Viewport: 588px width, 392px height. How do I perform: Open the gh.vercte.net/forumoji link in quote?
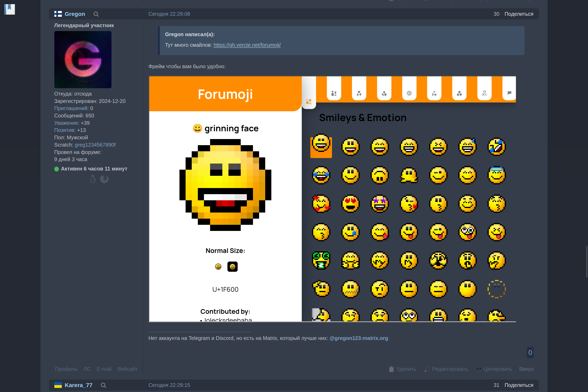click(247, 45)
